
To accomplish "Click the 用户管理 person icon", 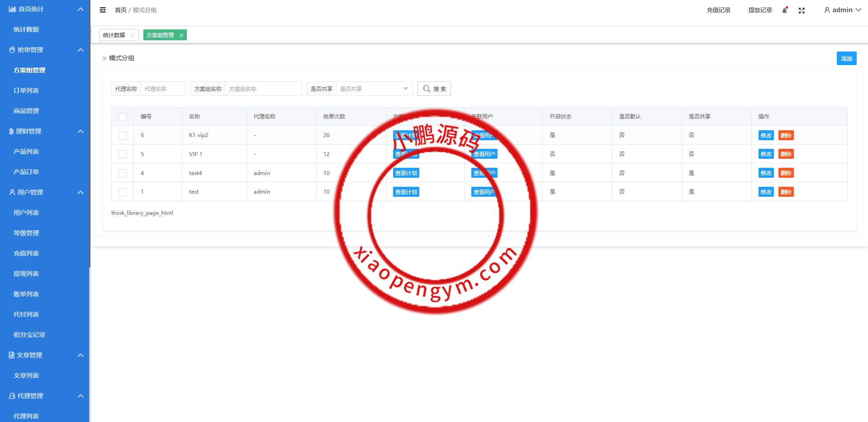I will 12,192.
